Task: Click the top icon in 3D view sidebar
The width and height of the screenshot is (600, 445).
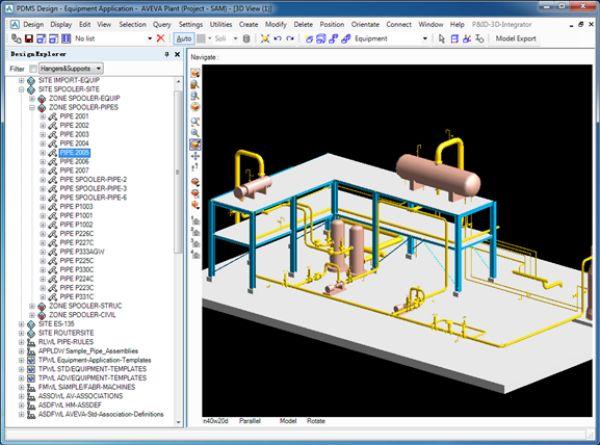Action: pyautogui.click(x=195, y=73)
